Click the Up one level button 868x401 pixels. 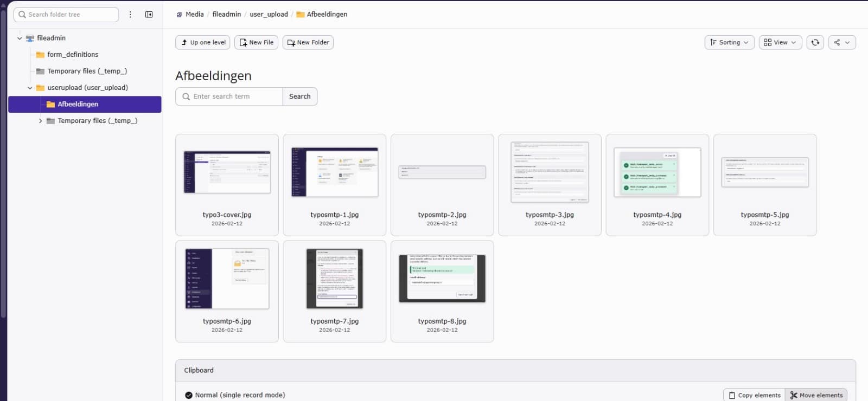(203, 42)
